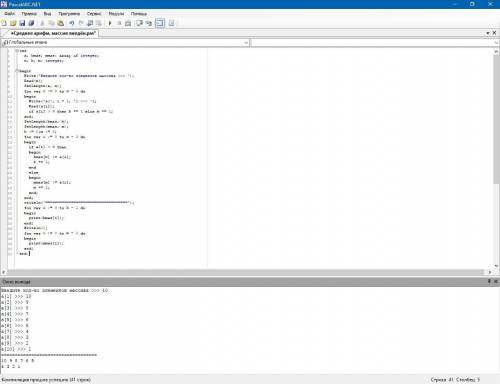Collapse the main begin block fold marker
Screen dimensions: 500x384
tap(16, 71)
